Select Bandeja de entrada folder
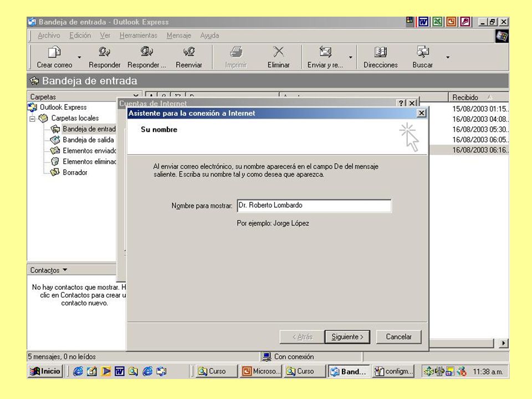 [x=84, y=129]
